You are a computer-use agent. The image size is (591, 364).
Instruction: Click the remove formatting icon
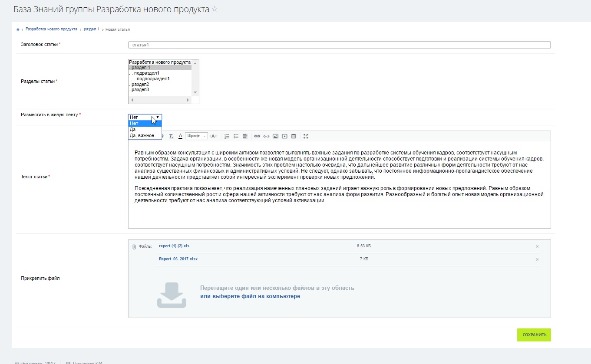[x=171, y=136]
